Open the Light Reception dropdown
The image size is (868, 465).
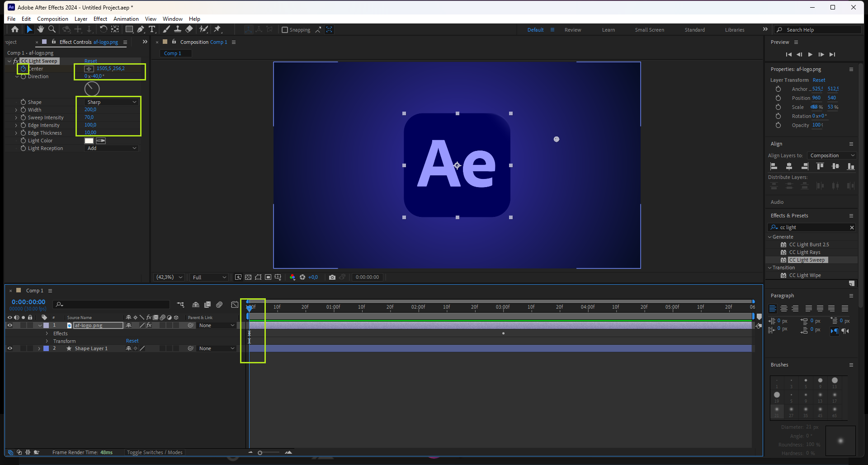click(x=111, y=148)
